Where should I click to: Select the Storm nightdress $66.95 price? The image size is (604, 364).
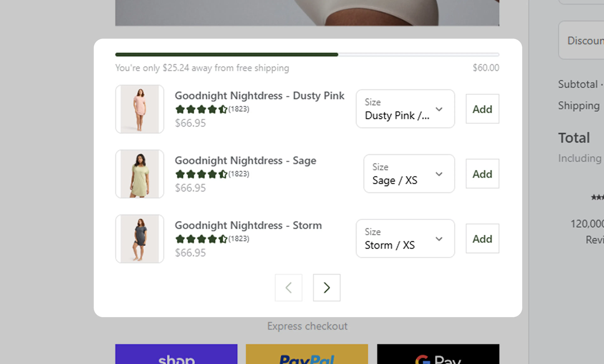[190, 253]
